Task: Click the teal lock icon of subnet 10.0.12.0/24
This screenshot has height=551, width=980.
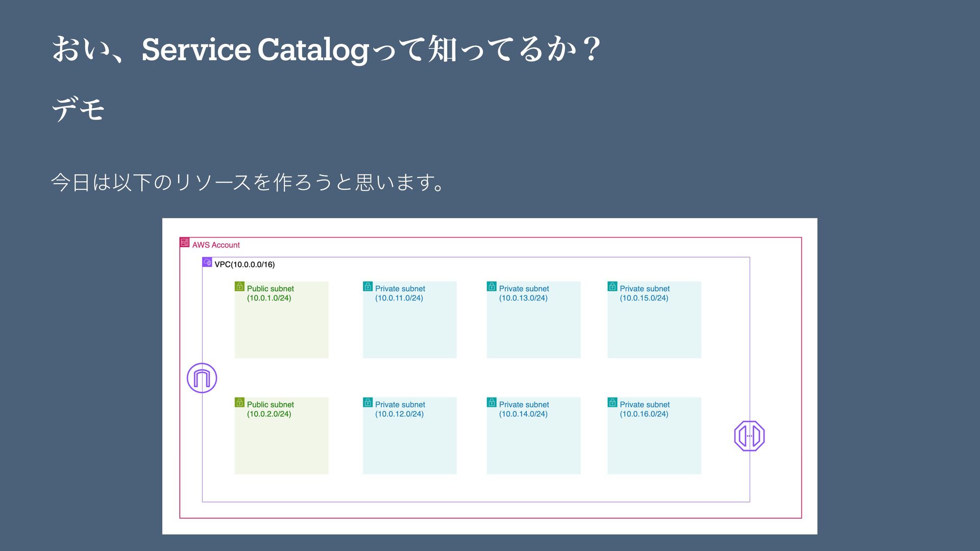Action: pyautogui.click(x=367, y=403)
